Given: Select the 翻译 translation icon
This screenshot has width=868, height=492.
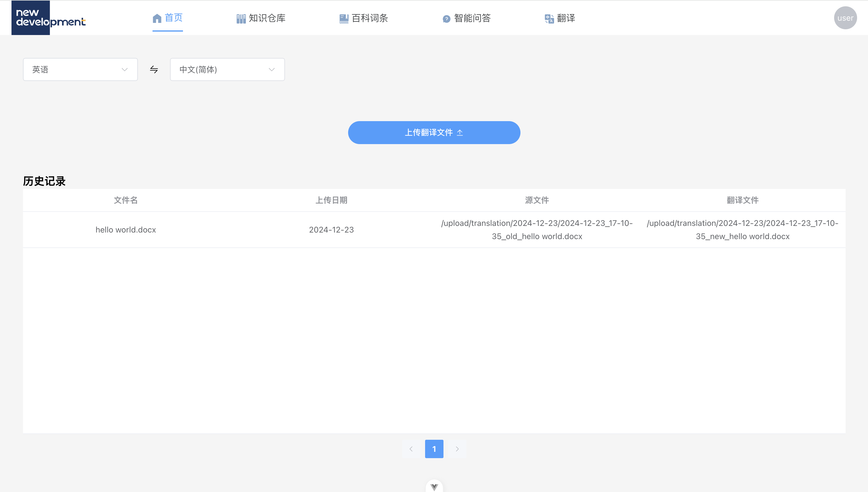Looking at the screenshot, I should (548, 18).
